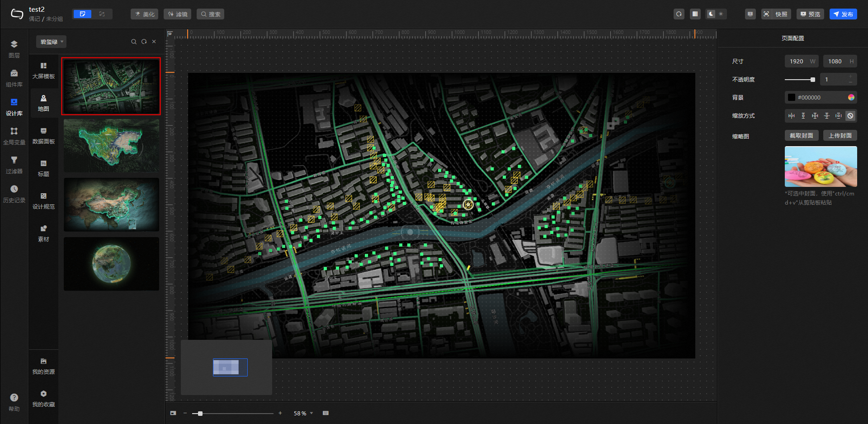Click the 发布 publish button
The width and height of the screenshot is (868, 424).
[843, 14]
